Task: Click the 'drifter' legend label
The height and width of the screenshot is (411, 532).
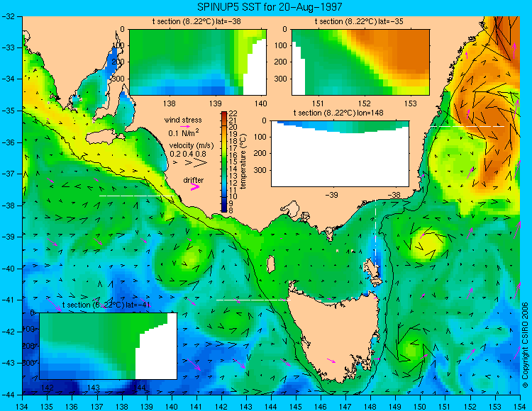Action: pos(194,180)
